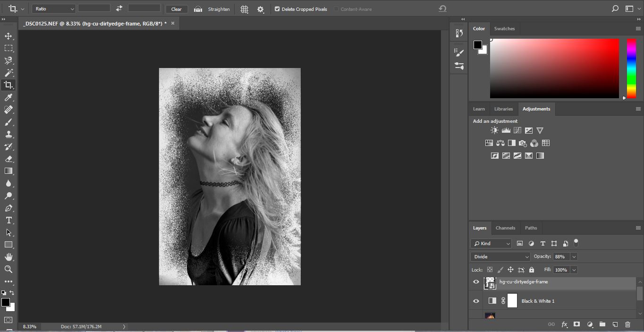The width and height of the screenshot is (644, 332).
Task: Open the Swatches tab
Action: tap(504, 28)
